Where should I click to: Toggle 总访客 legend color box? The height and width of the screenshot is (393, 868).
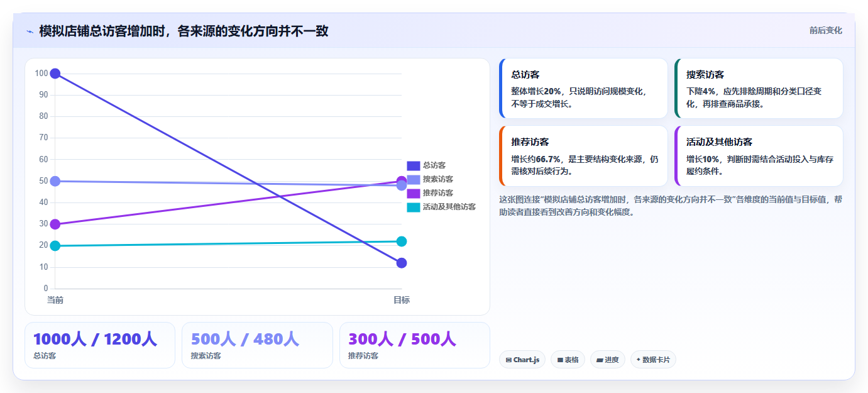coord(413,165)
